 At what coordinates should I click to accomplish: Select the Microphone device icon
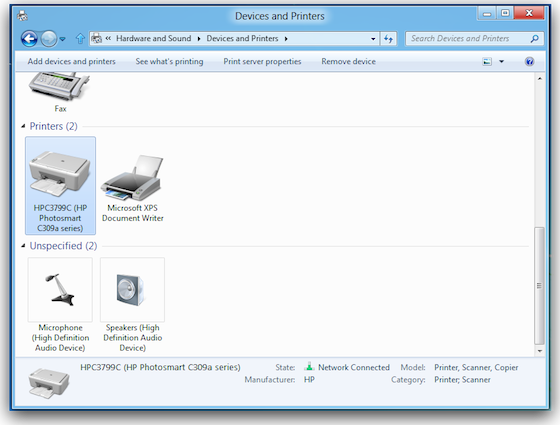click(x=60, y=290)
